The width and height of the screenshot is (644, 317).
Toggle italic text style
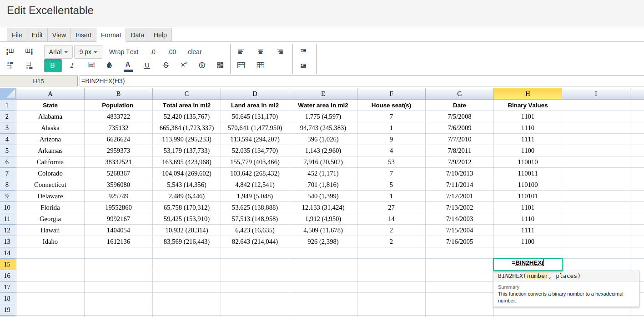pyautogui.click(x=72, y=65)
